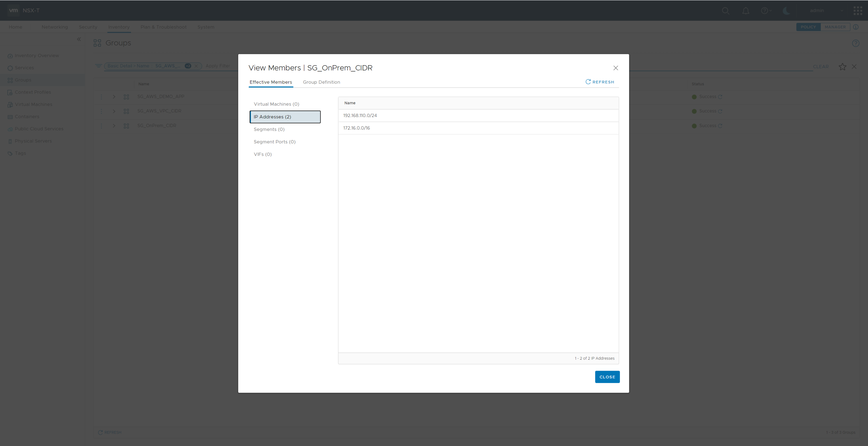Collapse the left sidebar with double chevron

pyautogui.click(x=79, y=39)
